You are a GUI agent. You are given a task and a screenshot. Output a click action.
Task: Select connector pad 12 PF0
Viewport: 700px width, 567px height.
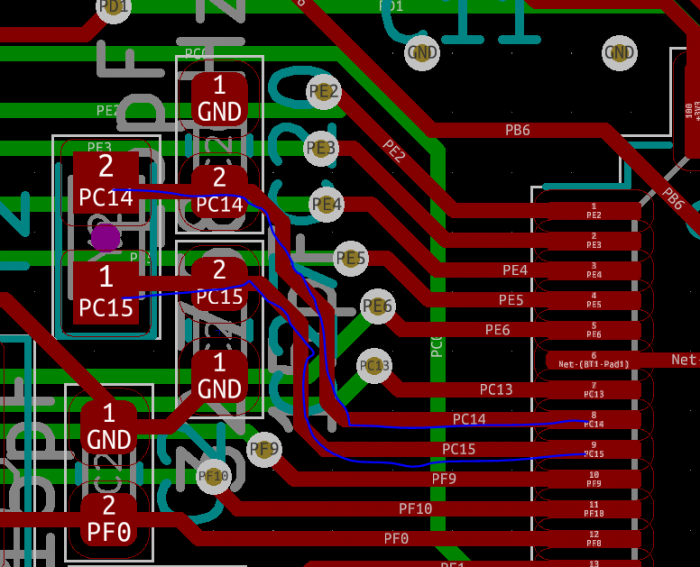(x=594, y=539)
